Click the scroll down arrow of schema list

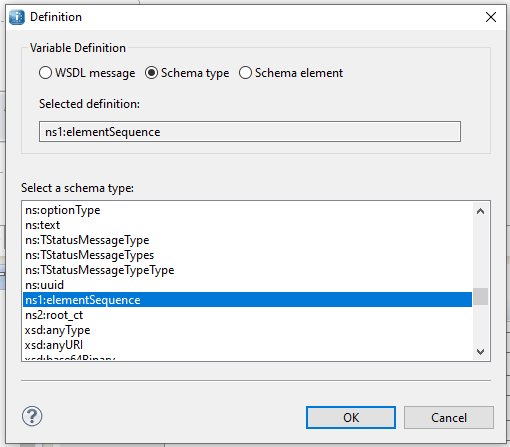click(x=480, y=351)
